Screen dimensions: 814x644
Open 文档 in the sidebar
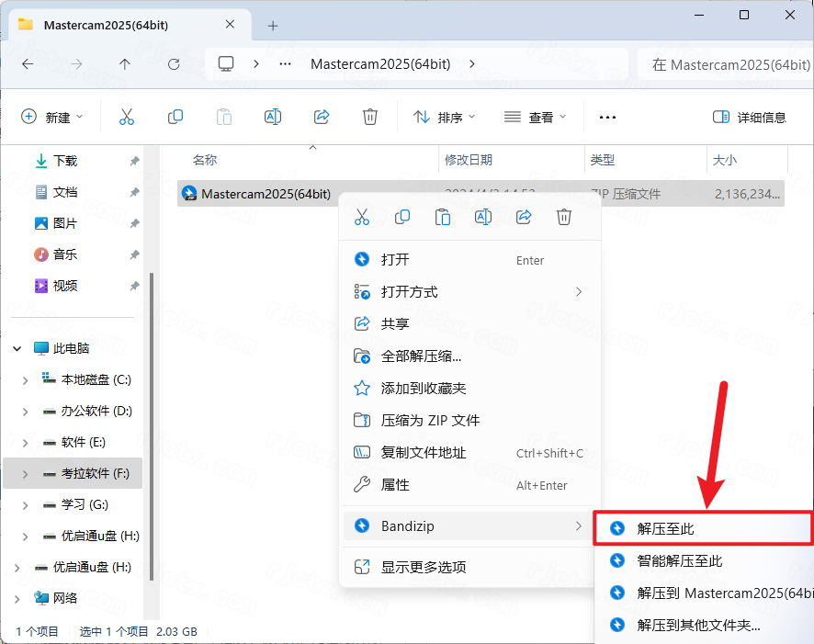tap(65, 192)
